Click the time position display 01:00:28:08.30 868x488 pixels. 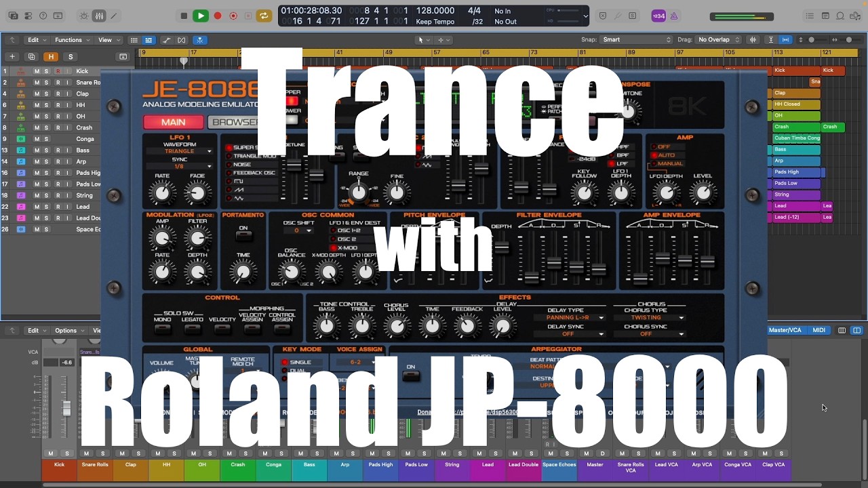pos(311,11)
